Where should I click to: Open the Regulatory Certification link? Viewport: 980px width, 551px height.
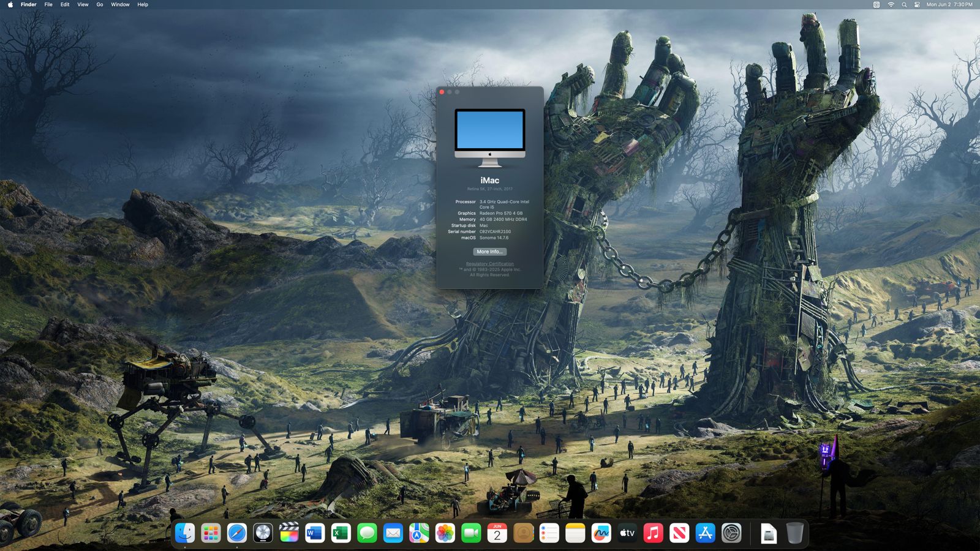490,264
